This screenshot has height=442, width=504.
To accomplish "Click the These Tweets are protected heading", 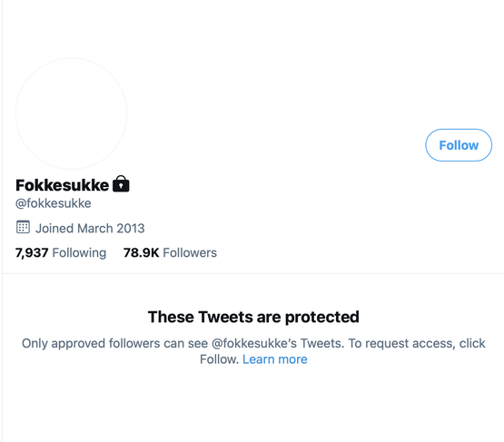I will click(x=253, y=317).
